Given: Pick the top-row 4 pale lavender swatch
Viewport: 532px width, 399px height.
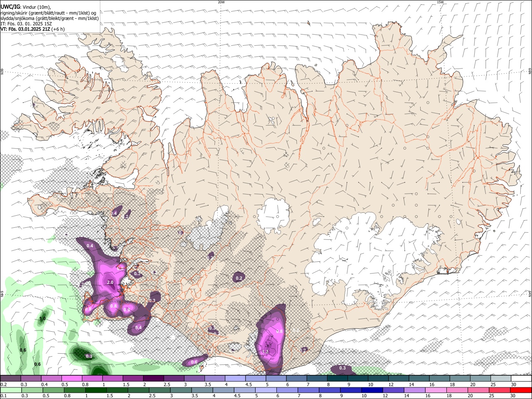Looking at the screenshot, I should (x=235, y=378).
